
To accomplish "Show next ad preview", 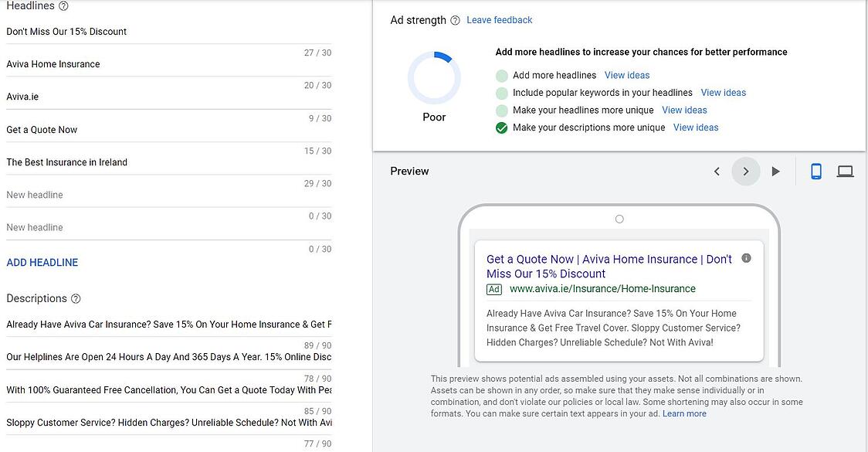I will [x=746, y=172].
